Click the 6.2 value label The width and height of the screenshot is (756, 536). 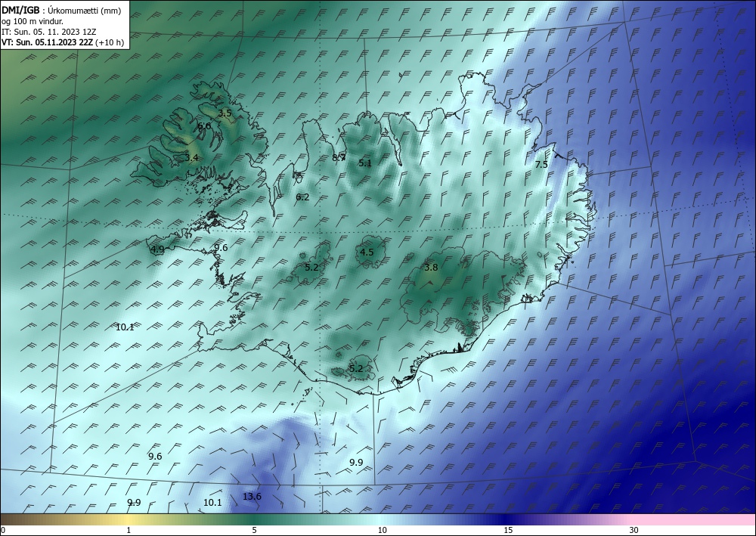(302, 197)
